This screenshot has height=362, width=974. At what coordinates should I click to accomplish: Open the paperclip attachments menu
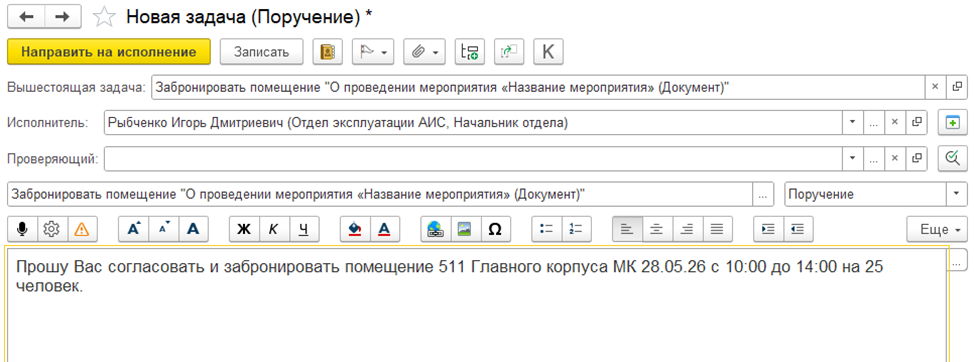pyautogui.click(x=424, y=52)
